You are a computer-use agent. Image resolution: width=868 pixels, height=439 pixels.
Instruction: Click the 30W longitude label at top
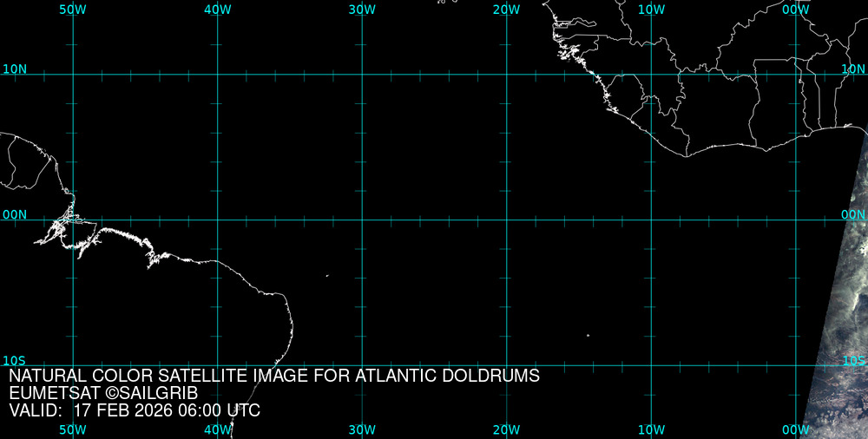[x=362, y=9]
